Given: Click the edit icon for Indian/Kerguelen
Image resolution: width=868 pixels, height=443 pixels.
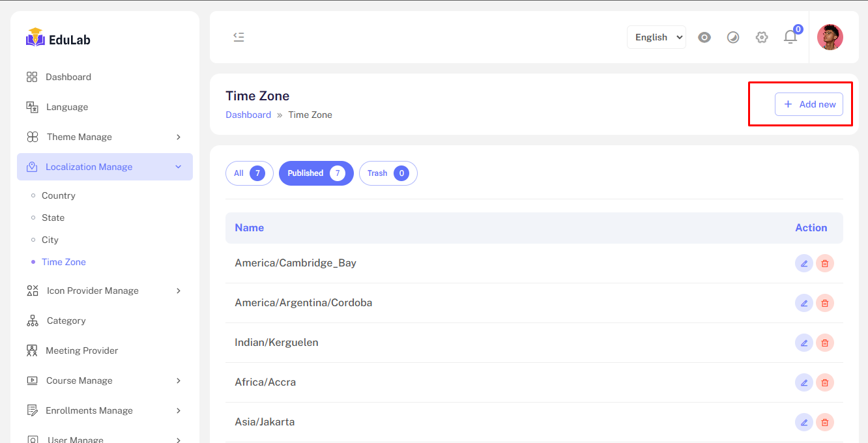Looking at the screenshot, I should (803, 343).
